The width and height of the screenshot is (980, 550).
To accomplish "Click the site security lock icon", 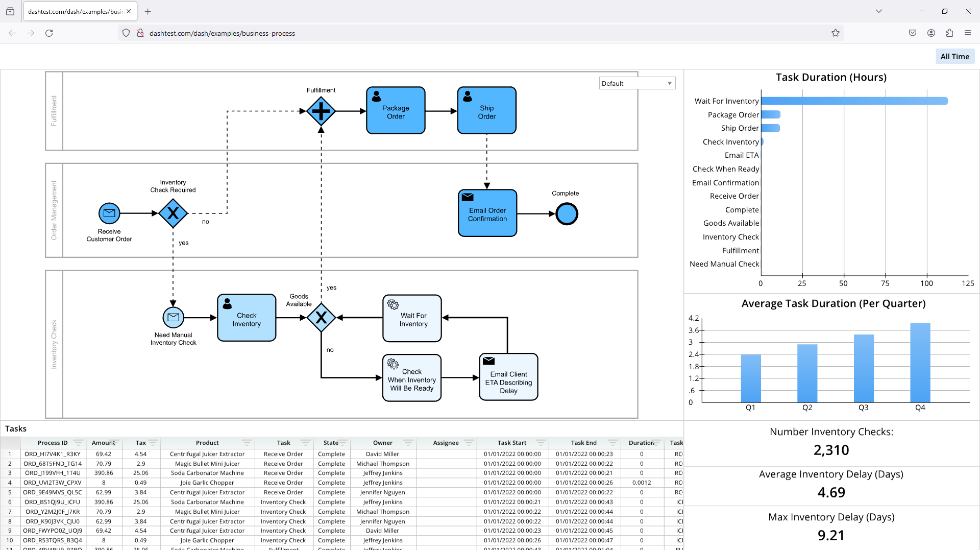I will pyautogui.click(x=140, y=33).
